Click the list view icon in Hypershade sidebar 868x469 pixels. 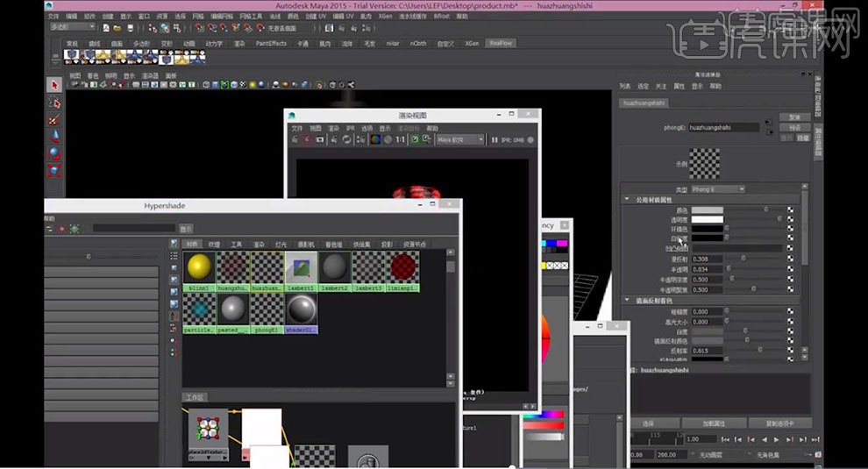click(x=174, y=256)
